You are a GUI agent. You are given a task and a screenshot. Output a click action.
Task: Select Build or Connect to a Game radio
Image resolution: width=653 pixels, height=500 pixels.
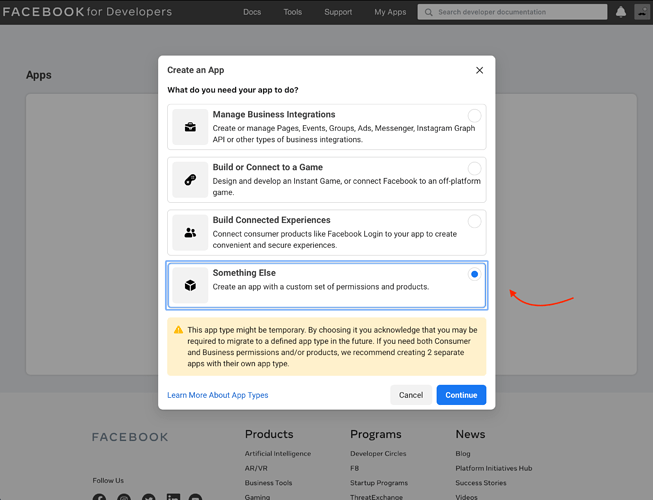(x=474, y=169)
